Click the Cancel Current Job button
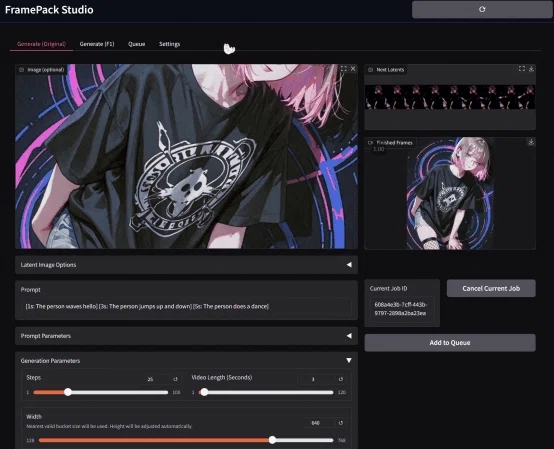The height and width of the screenshot is (449, 554). tap(491, 288)
